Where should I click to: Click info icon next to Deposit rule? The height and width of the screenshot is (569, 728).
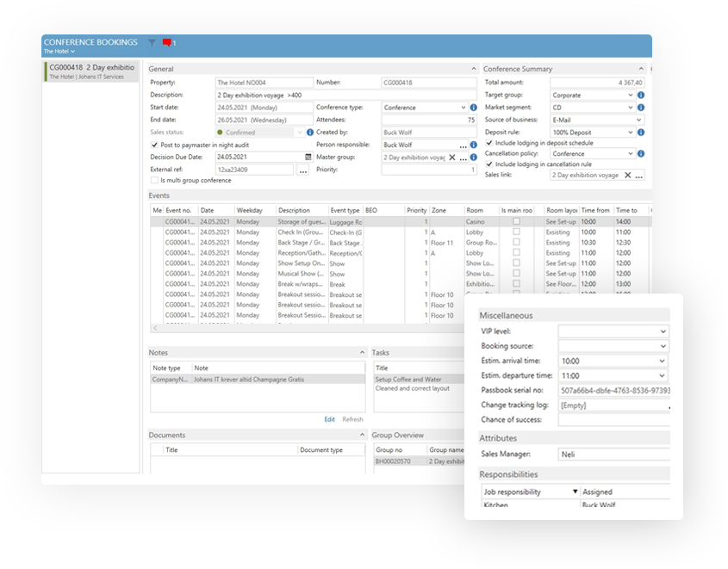[x=641, y=133]
